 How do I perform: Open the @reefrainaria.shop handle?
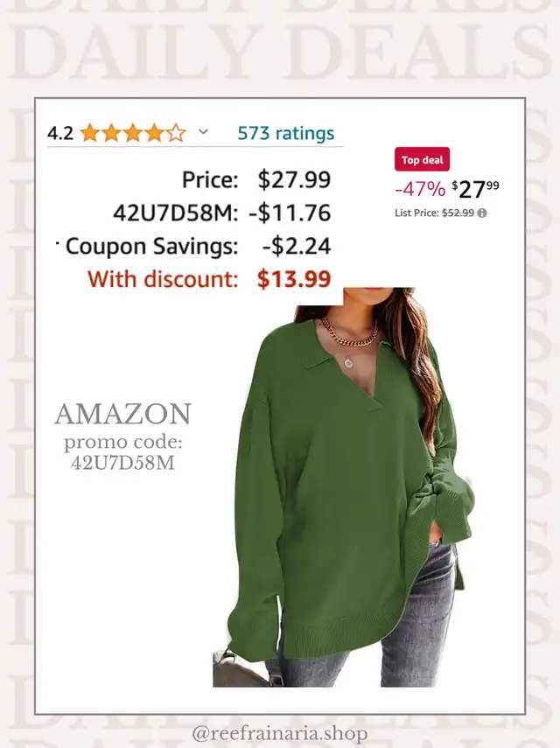[280, 733]
